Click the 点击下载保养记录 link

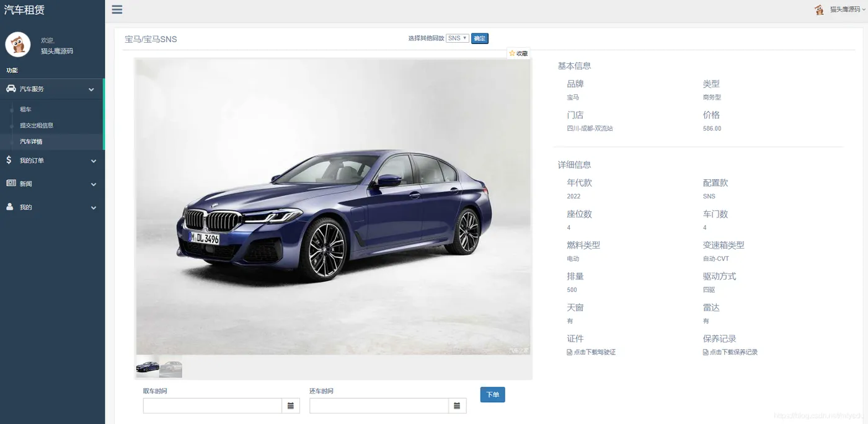(x=733, y=352)
